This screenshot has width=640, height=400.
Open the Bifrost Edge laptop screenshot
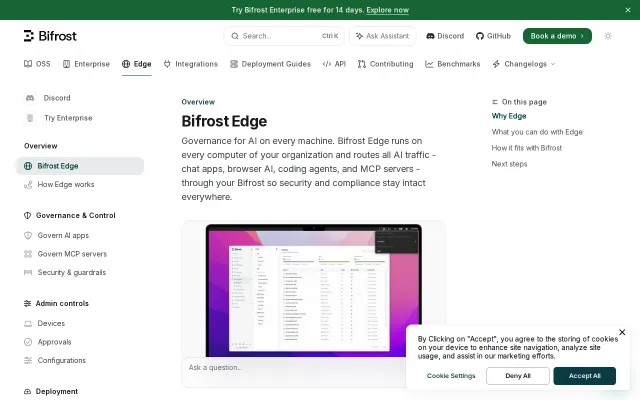pos(313,291)
